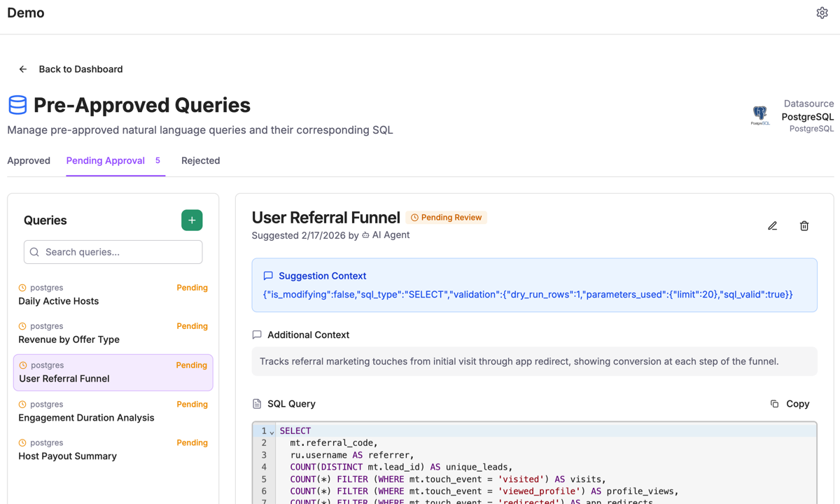Open the edit pencil icon for User Referral Funnel

pyautogui.click(x=772, y=225)
